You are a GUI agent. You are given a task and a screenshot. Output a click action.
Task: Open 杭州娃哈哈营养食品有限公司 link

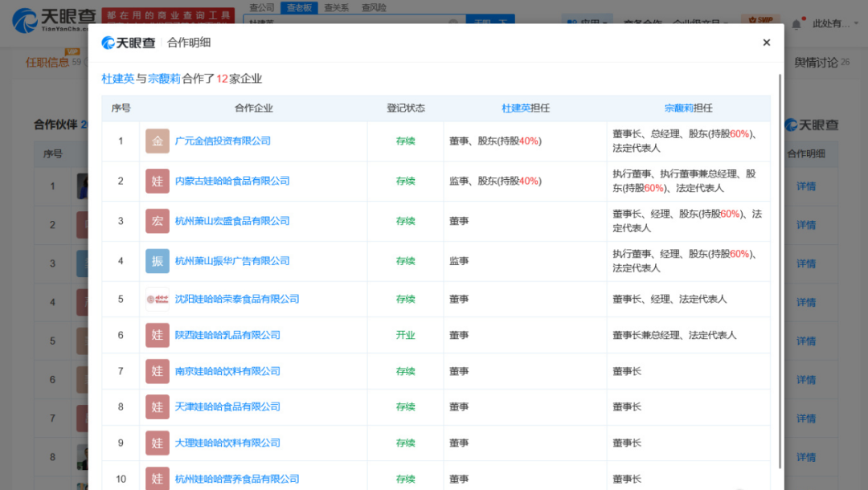(x=237, y=479)
